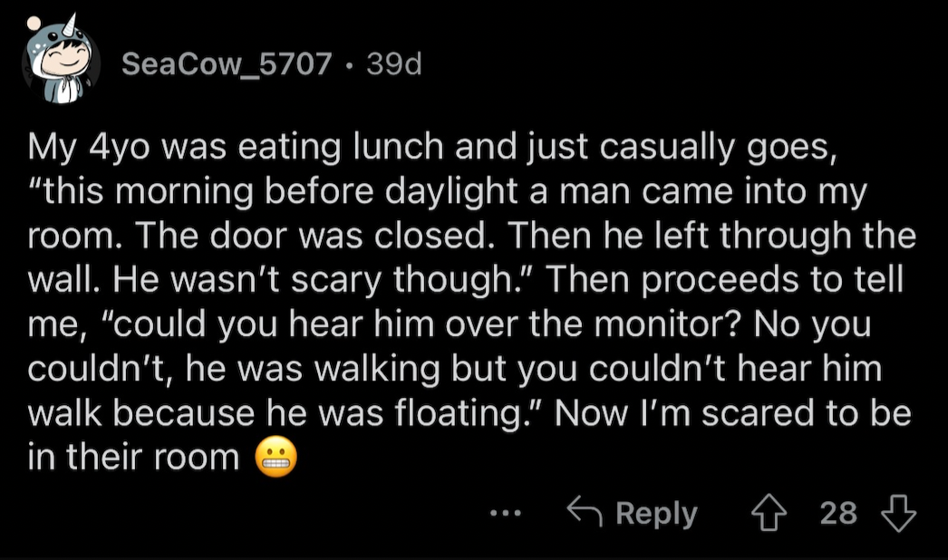Open the three-dot more options menu
948x560 pixels.
point(506,514)
